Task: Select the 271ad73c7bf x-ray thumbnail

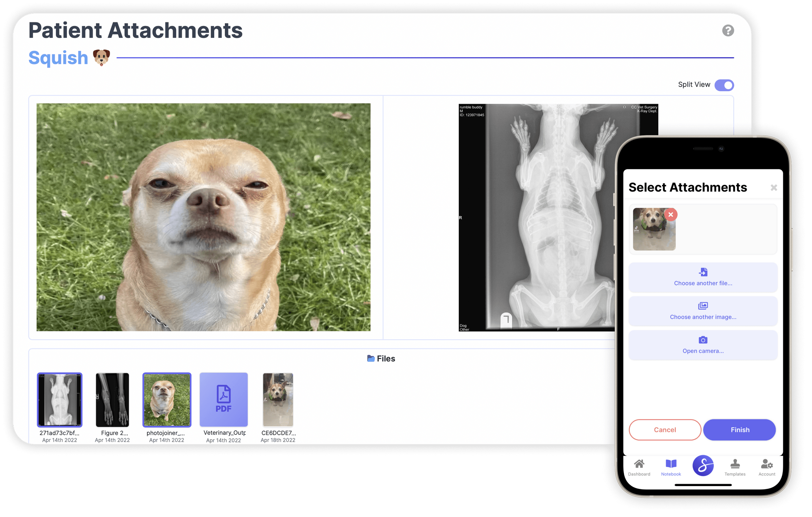Action: (x=60, y=400)
